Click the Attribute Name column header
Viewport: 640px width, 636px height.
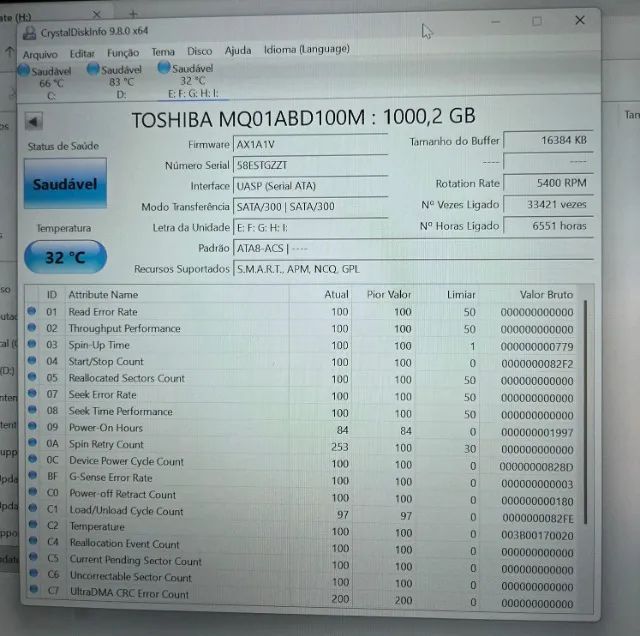click(103, 294)
